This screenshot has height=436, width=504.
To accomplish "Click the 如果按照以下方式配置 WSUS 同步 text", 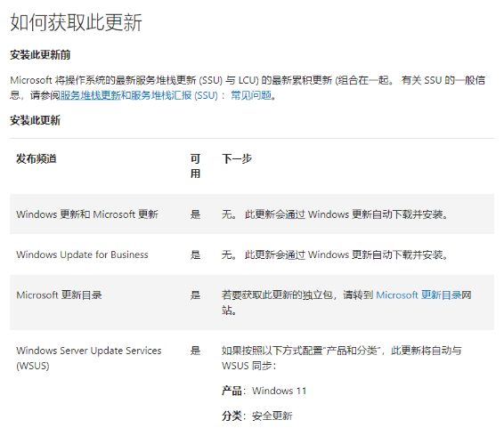I will [x=342, y=358].
